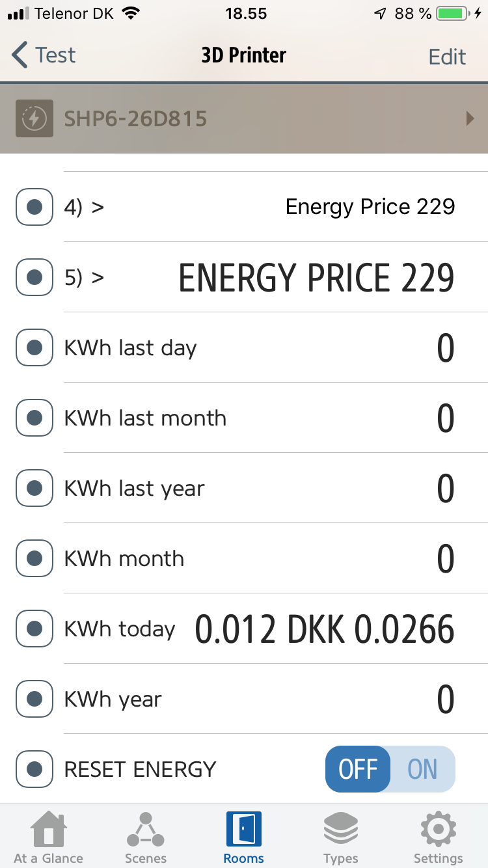Tap the battery icon in status bar

(x=454, y=14)
